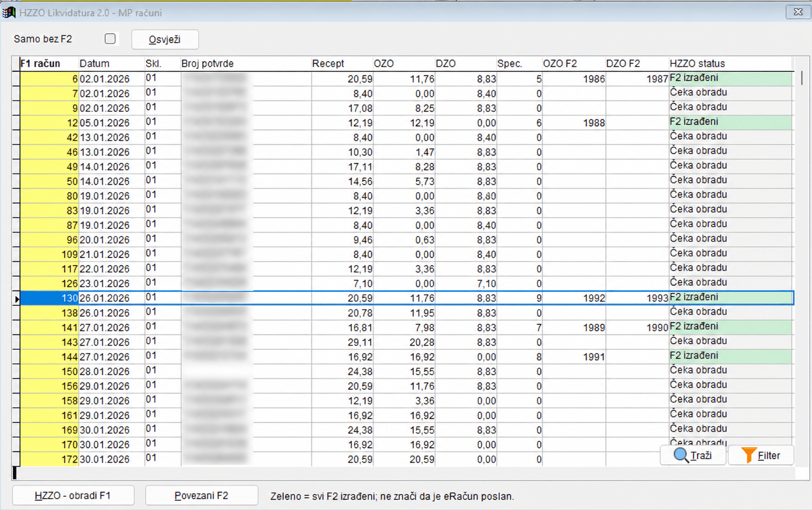Click the magnifier icon on Traži button
Screen dimensions: 812x510
tap(681, 455)
